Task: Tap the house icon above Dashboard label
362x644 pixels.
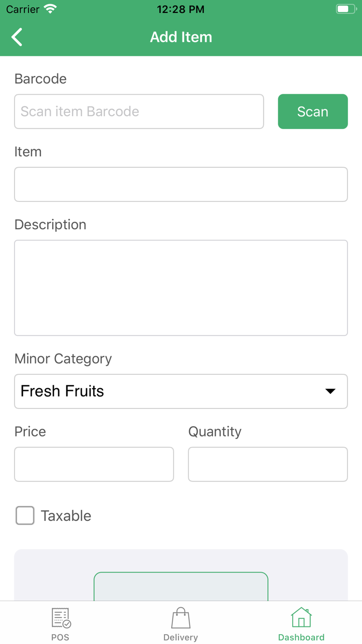Action: 301,617
